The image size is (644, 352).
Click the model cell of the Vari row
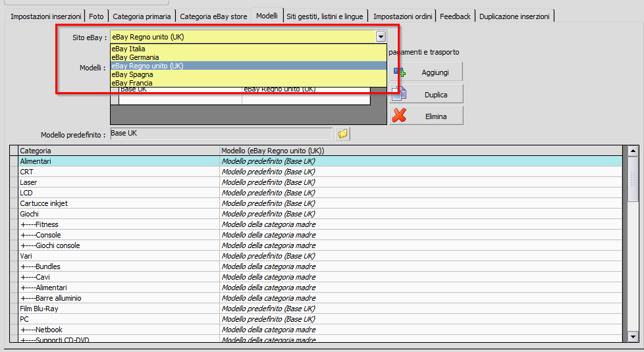tap(421, 256)
